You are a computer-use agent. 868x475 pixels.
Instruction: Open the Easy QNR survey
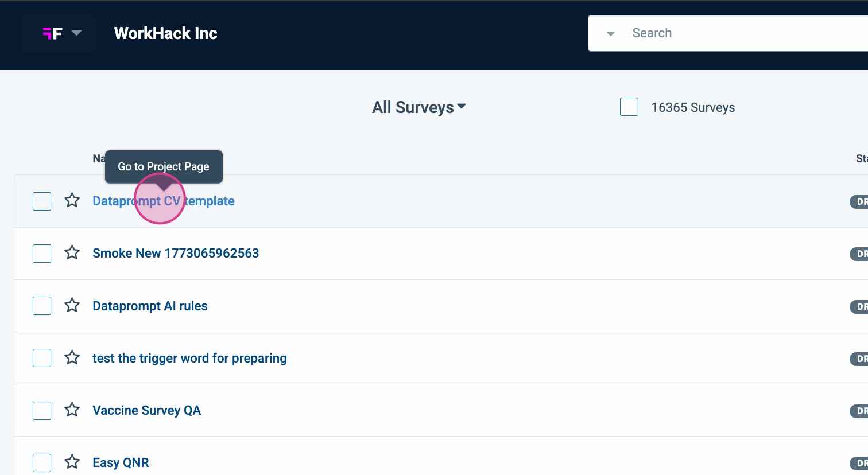121,463
